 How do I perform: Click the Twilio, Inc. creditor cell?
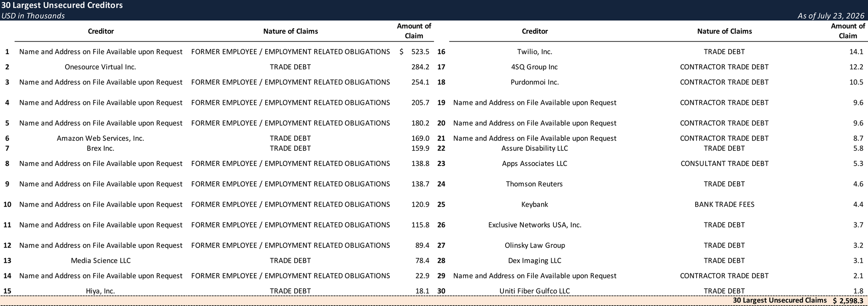(x=535, y=52)
